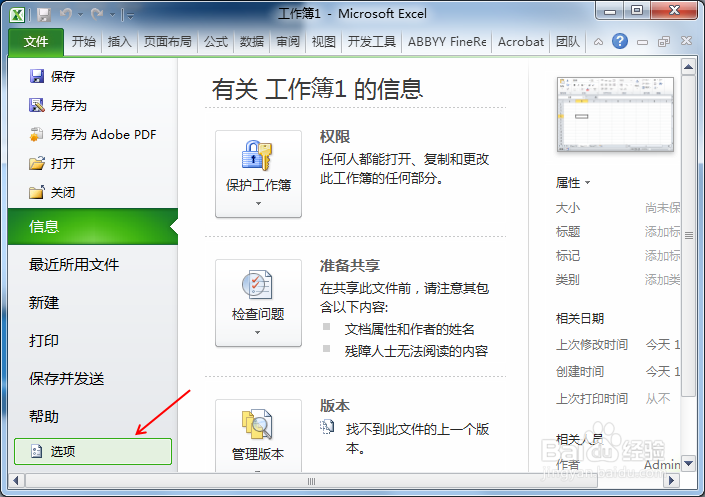Click the 管理版本 button
Screen dimensions: 705x497
259,435
